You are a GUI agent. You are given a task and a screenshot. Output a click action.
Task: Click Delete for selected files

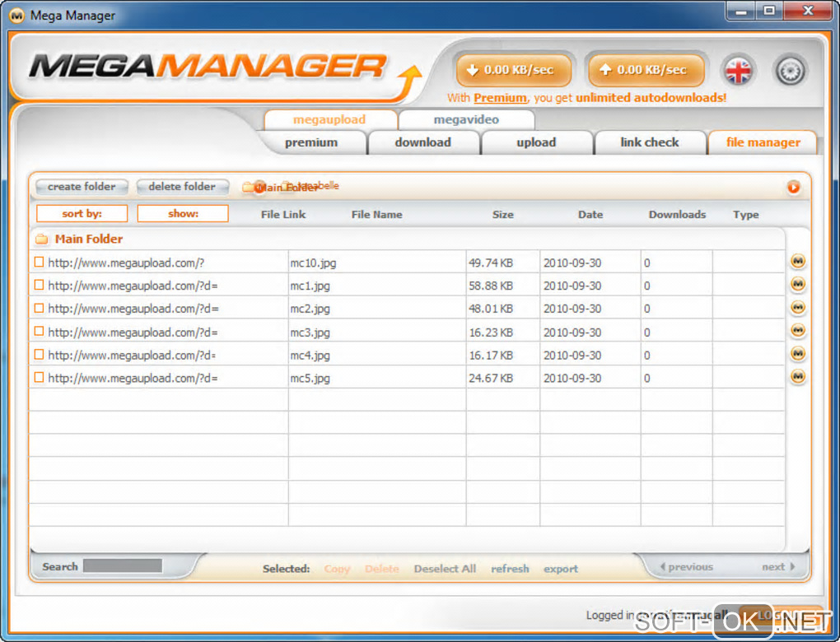click(x=382, y=569)
